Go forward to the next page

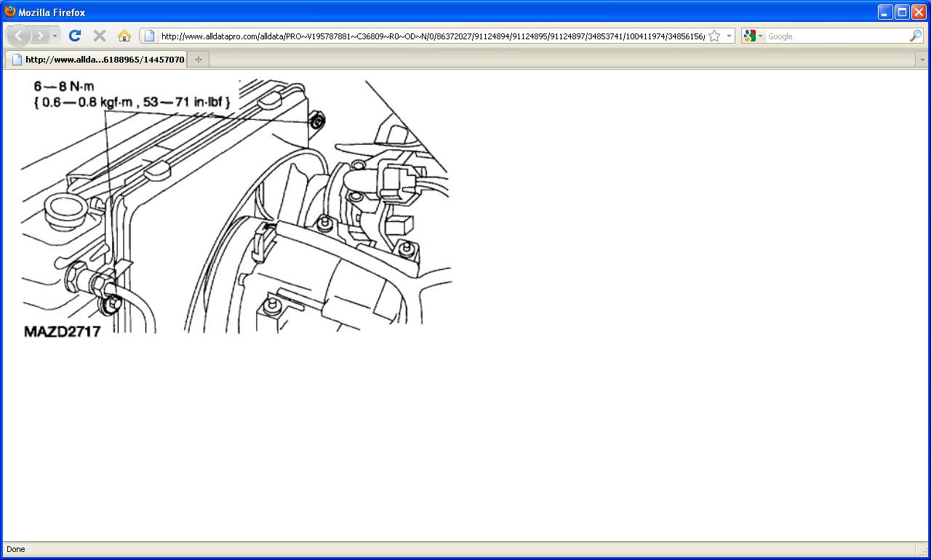pyautogui.click(x=41, y=36)
